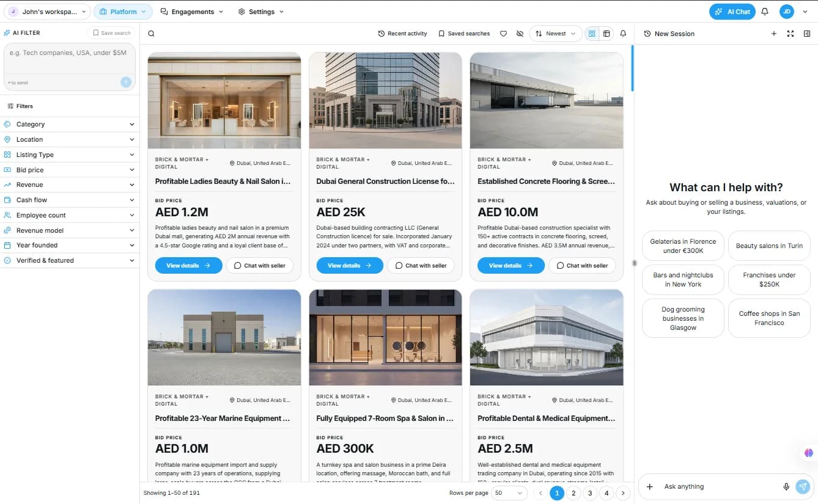Toggle the hidden listings eye-slash icon
Screen dimensions: 818x504
click(x=520, y=34)
